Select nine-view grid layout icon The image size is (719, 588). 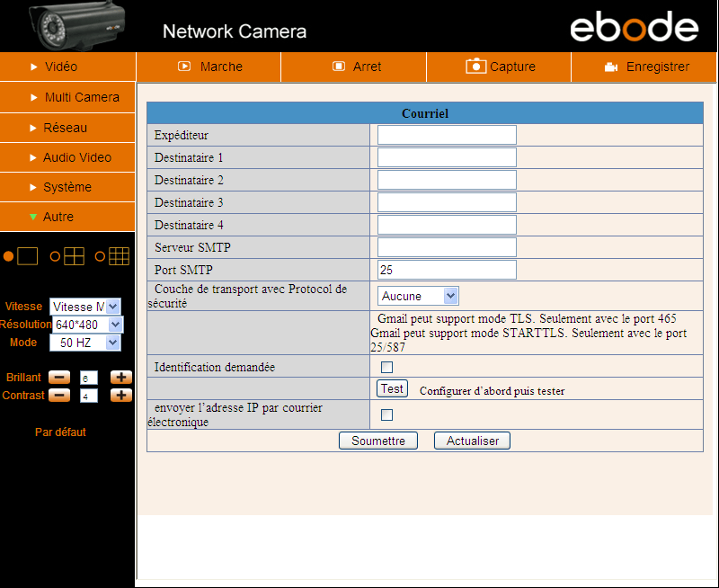119,256
